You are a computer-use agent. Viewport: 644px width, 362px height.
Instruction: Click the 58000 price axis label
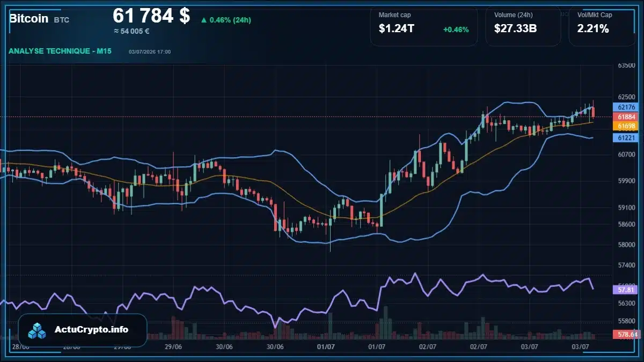click(626, 245)
